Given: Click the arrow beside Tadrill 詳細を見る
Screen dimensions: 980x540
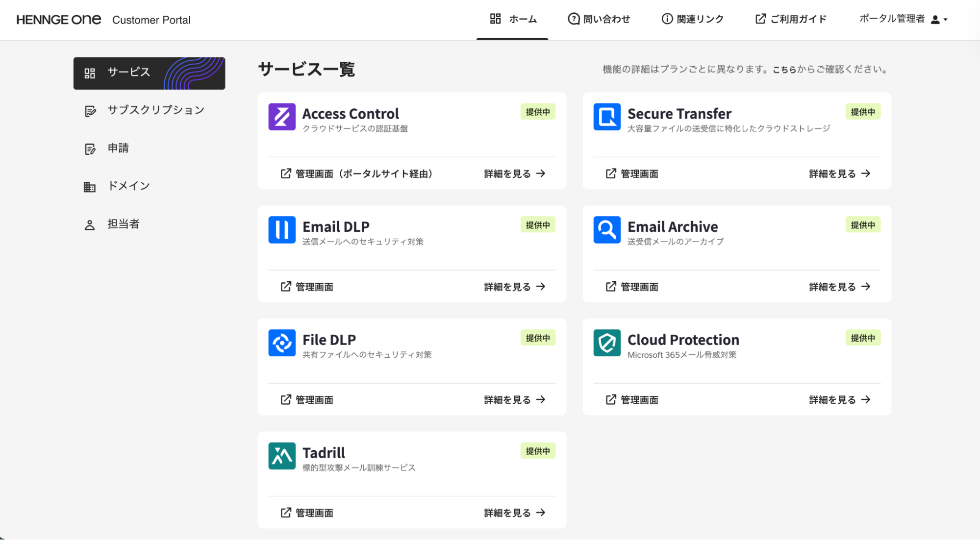Looking at the screenshot, I should [x=541, y=513].
